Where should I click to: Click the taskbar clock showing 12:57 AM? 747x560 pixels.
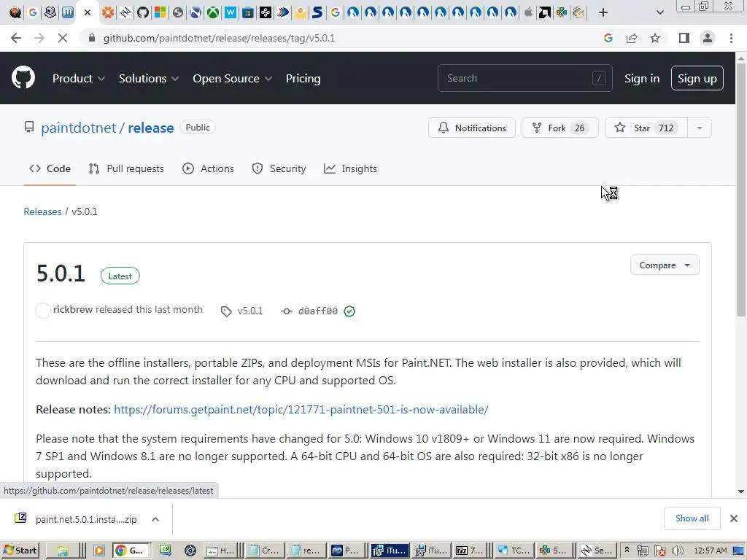point(711,551)
